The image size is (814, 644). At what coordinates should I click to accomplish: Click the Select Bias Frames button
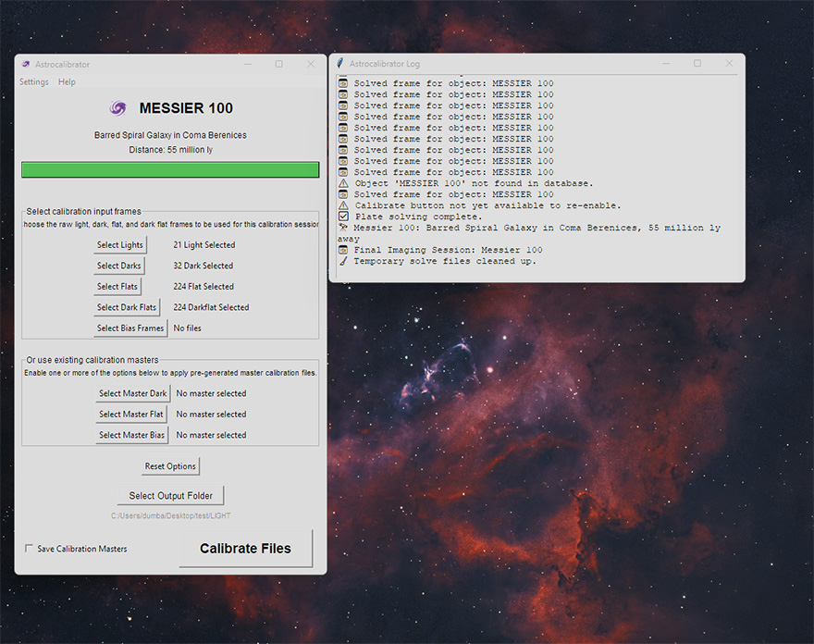tap(130, 328)
